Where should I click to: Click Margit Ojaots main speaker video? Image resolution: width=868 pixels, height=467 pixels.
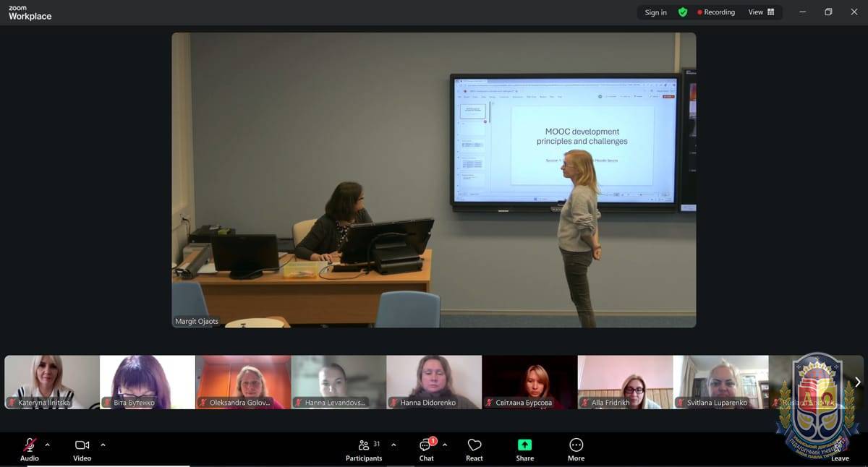pyautogui.click(x=434, y=180)
